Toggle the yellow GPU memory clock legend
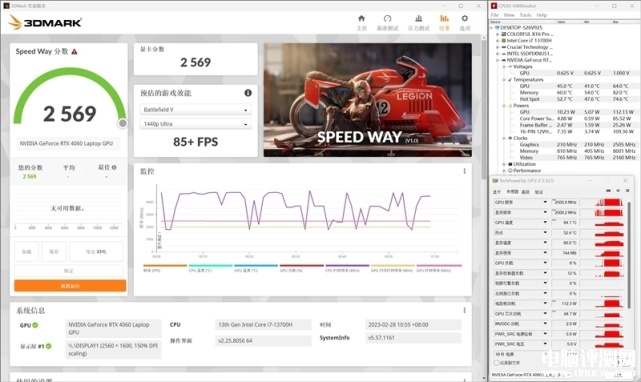The width and height of the screenshot is (641, 382). coord(392,268)
